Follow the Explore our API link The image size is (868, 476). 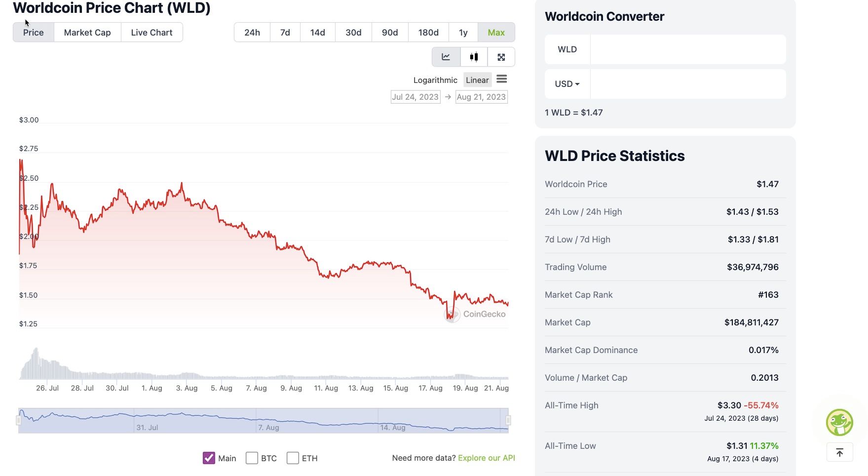(x=486, y=458)
